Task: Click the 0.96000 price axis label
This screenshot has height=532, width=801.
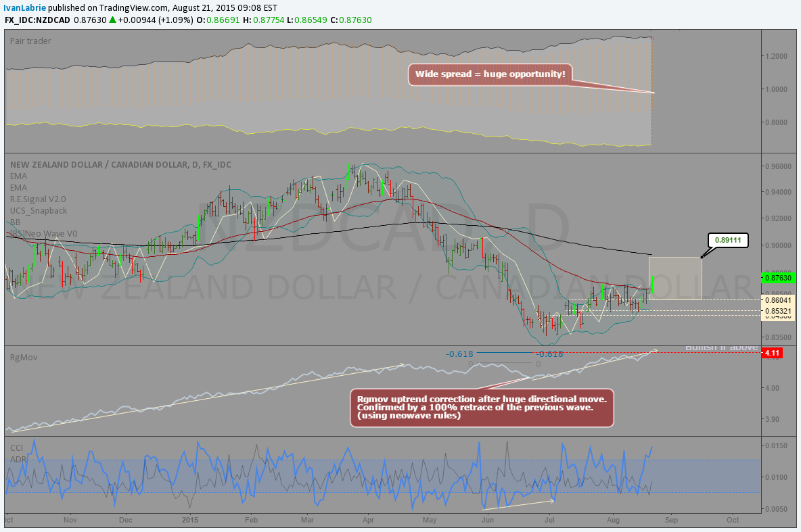Action: [x=779, y=166]
